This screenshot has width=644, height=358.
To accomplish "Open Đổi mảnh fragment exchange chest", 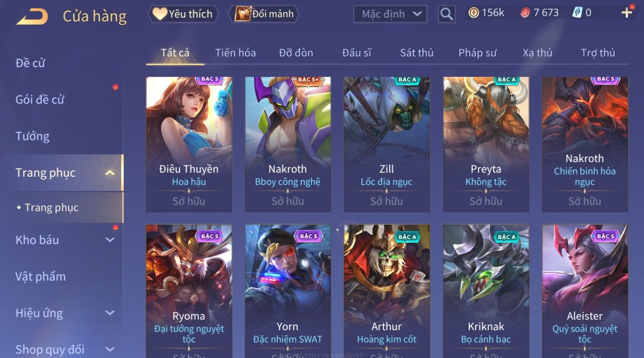I will point(264,14).
